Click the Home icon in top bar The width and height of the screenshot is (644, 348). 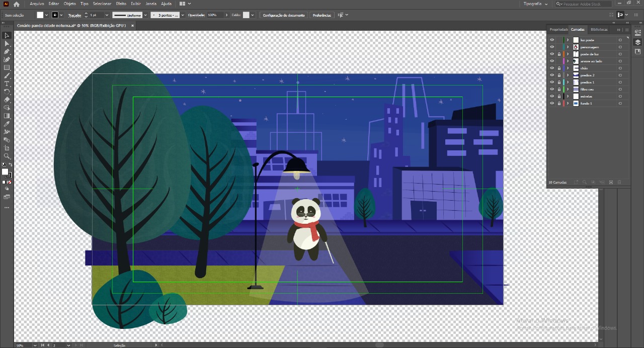pos(17,4)
